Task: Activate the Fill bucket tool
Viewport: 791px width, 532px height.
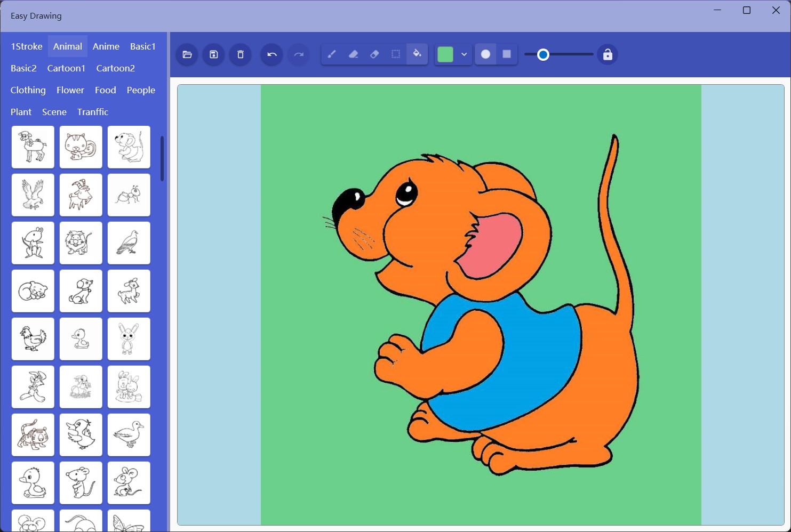Action: [417, 54]
